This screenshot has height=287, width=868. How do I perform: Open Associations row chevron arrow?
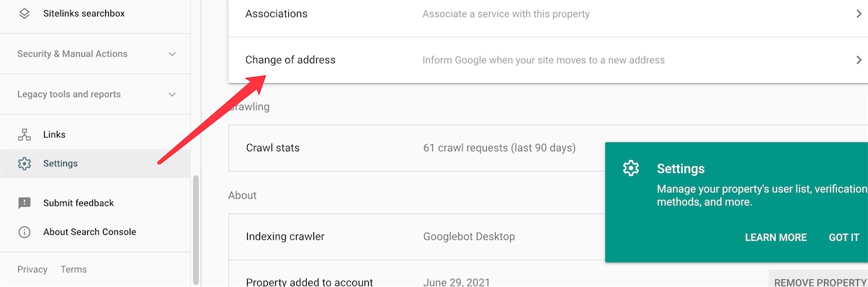859,14
